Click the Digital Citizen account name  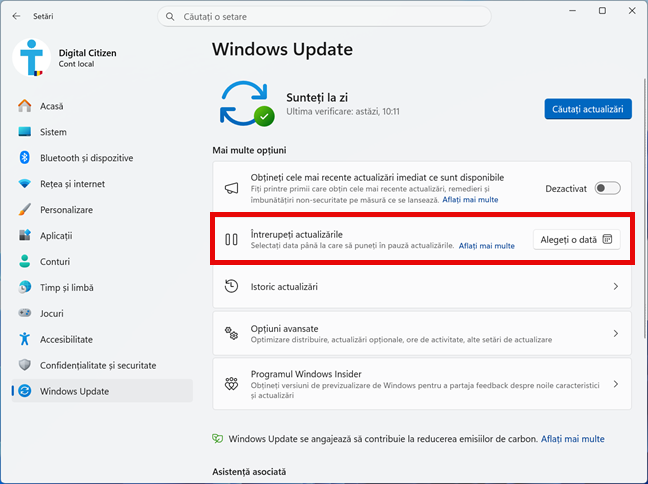tap(87, 53)
